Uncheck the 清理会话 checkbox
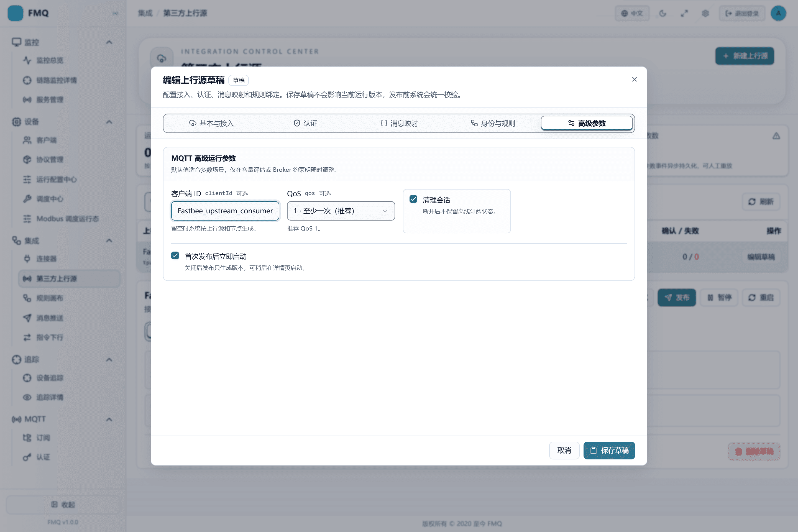The image size is (798, 532). tap(413, 199)
